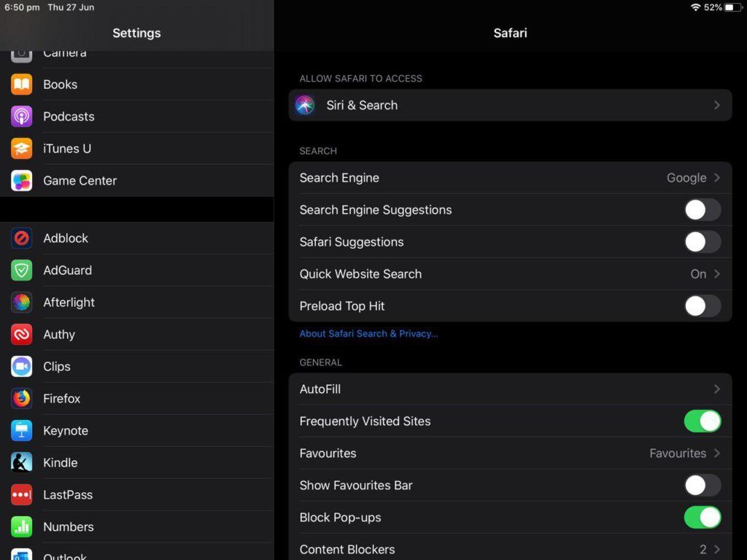
Task: Turn off Block Pop-ups switch
Action: point(702,518)
